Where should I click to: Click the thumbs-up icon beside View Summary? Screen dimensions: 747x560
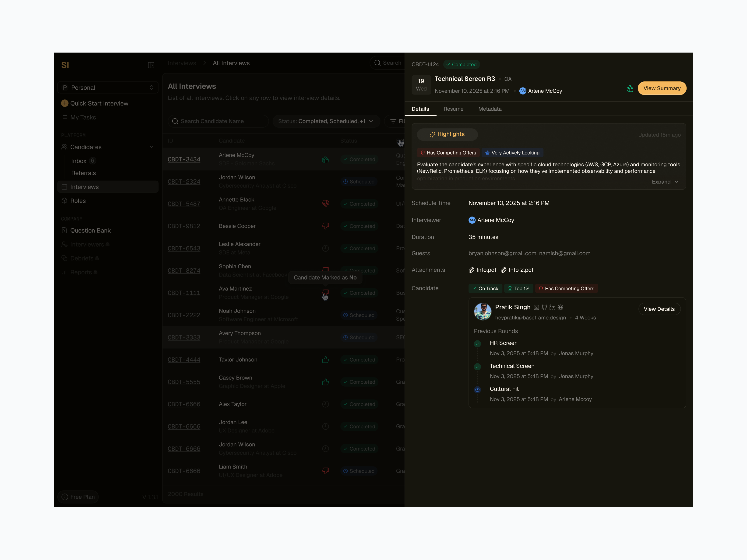[630, 88]
